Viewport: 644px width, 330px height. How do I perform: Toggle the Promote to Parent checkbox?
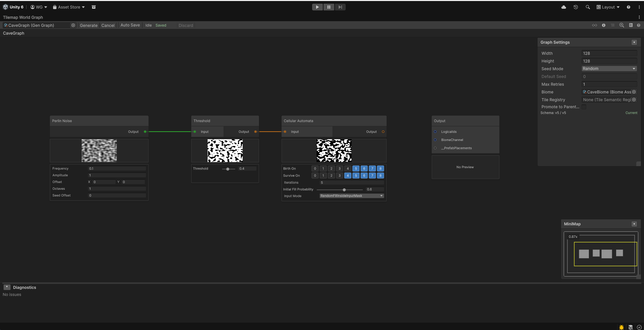pos(584,107)
